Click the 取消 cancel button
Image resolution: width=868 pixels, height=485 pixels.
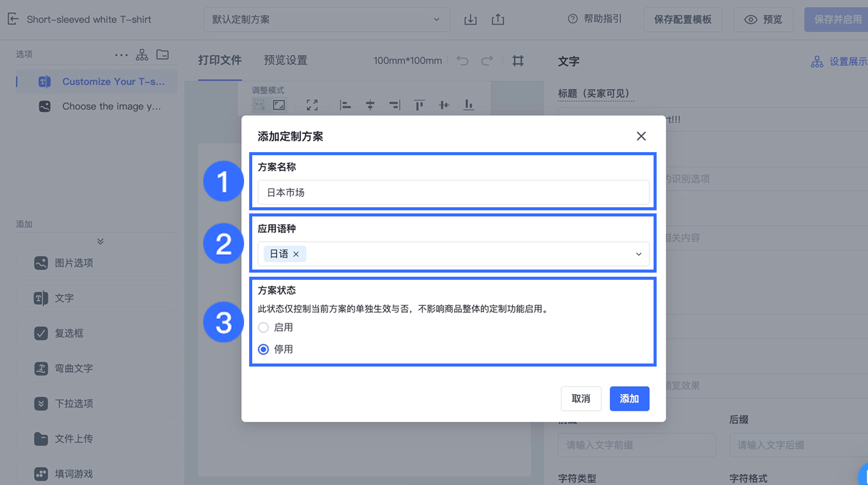point(581,399)
